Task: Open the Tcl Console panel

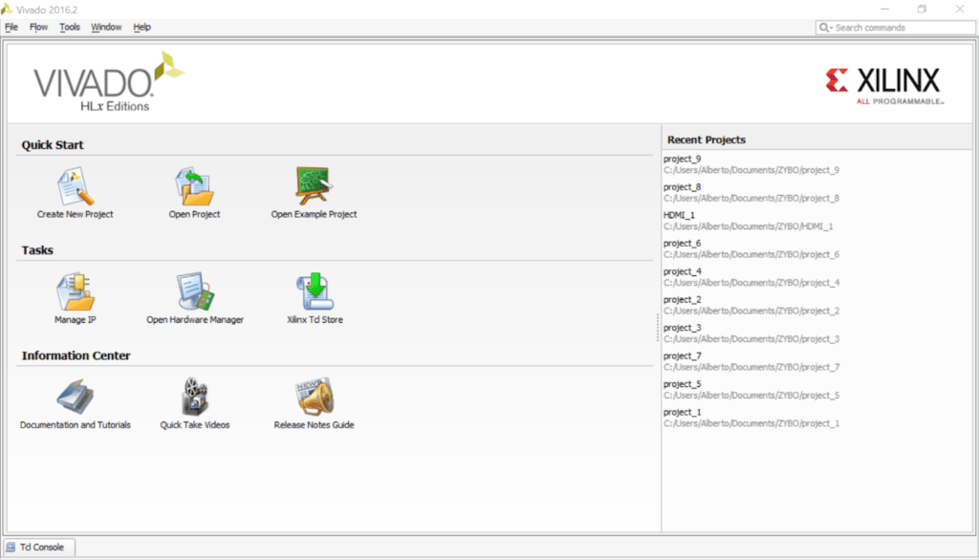Action: 38,547
